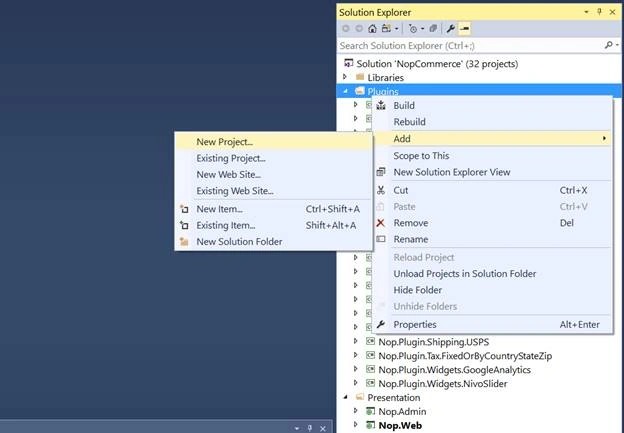Viewport: 624px width, 433px height.
Task: Open bottom-left panel window position dropdown
Action: click(x=296, y=428)
